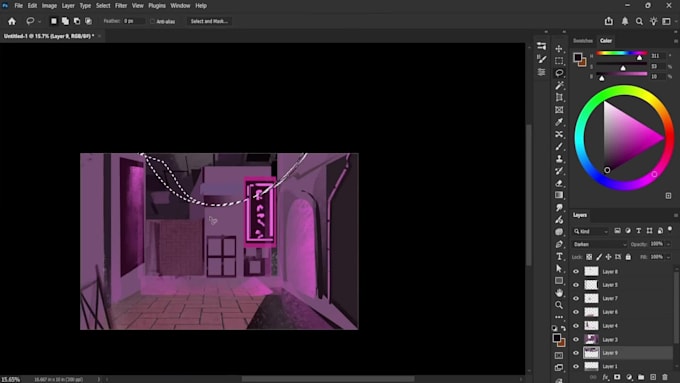680x383 pixels.
Task: Select the History Brush tool
Action: 559,171
